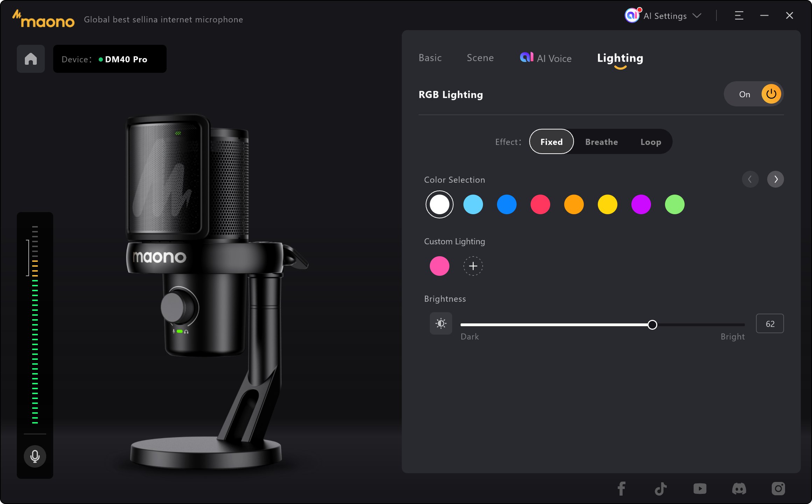The height and width of the screenshot is (504, 812).
Task: Switch to the Basic tab
Action: pyautogui.click(x=430, y=58)
